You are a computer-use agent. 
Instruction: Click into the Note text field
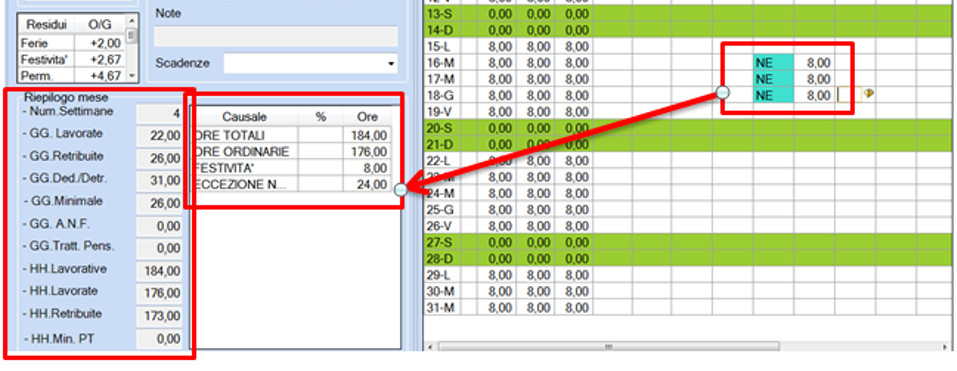(x=276, y=37)
